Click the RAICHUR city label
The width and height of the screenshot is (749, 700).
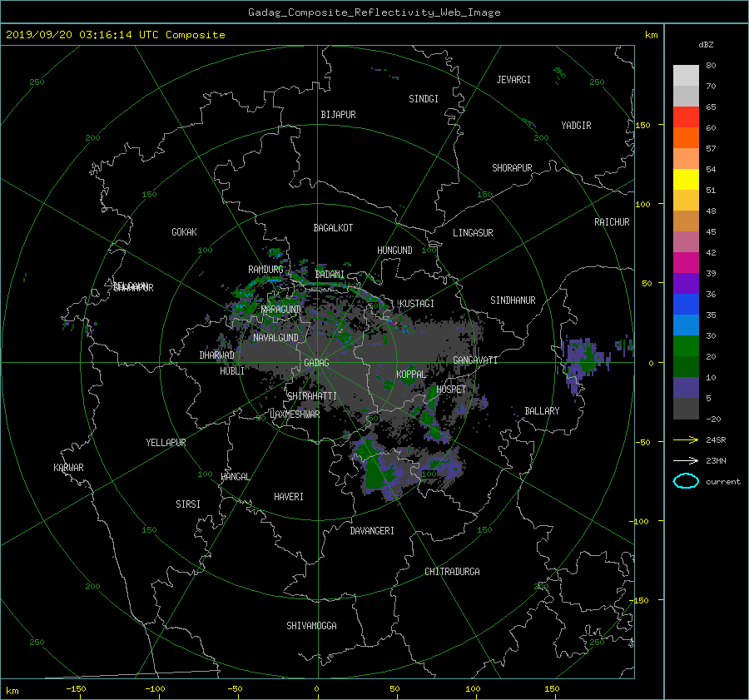[x=612, y=222]
